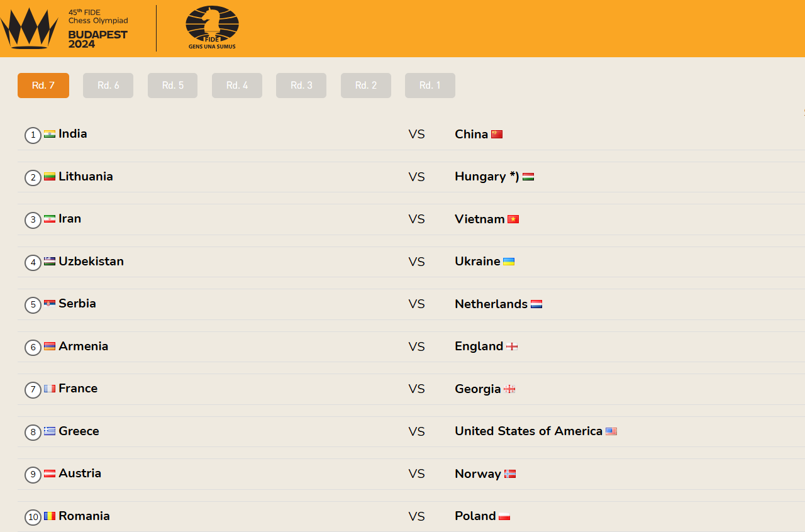Click the Hungary flag icon

(528, 177)
